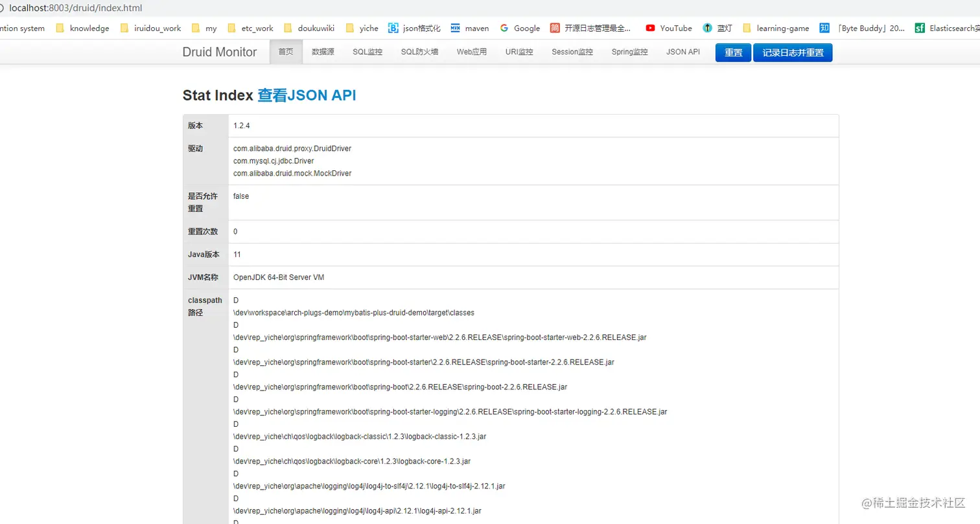Open the my bookmark folder
The height and width of the screenshot is (524, 980).
click(204, 28)
